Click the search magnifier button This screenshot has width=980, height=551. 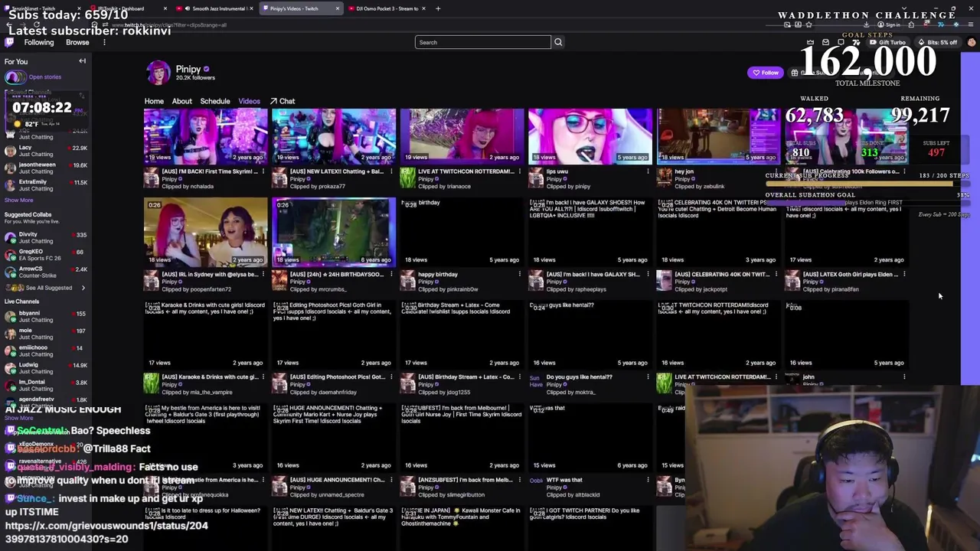[558, 42]
